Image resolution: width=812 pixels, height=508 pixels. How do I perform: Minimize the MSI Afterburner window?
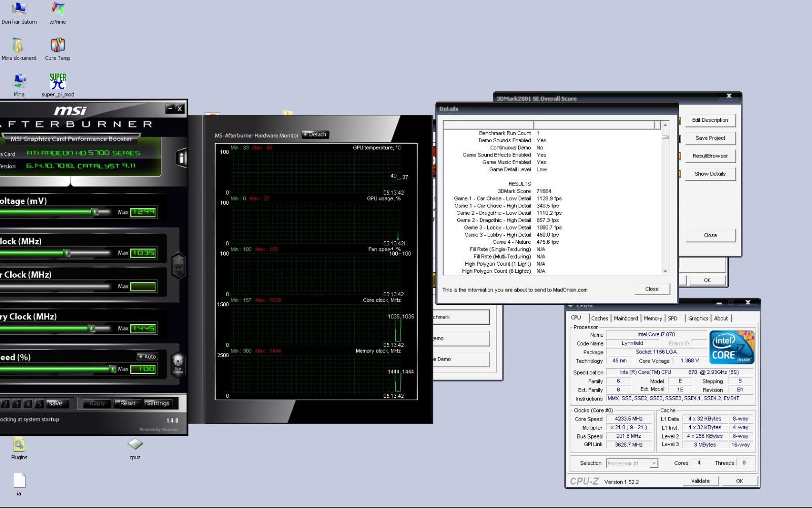pyautogui.click(x=170, y=108)
